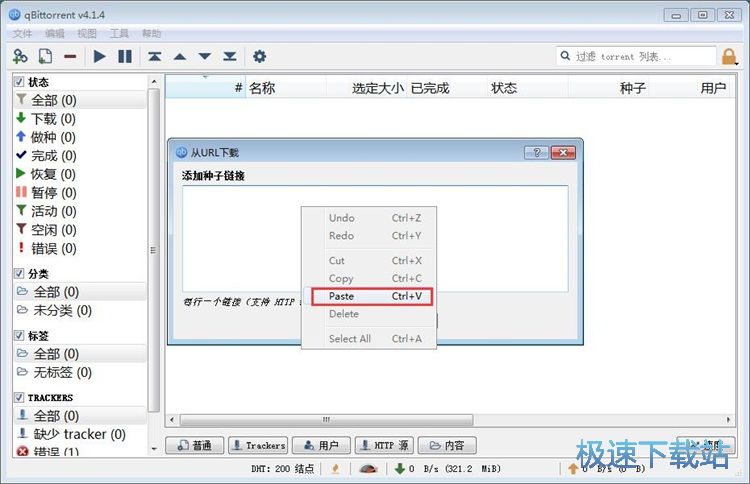The height and width of the screenshot is (484, 750).
Task: Click the add torrent file toolbar icon
Action: tap(45, 56)
